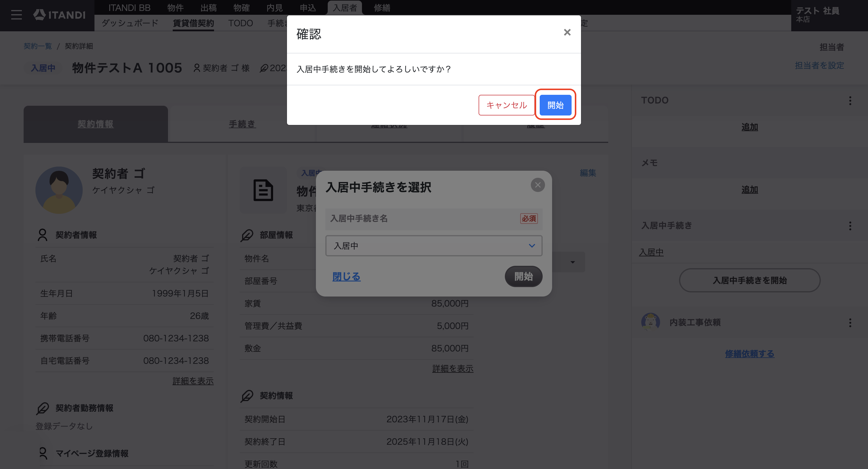Show details under 部屋情報
Image resolution: width=868 pixels, height=469 pixels.
[453, 369]
